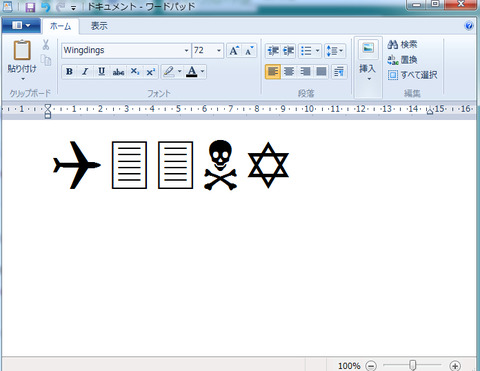Toggle Bold formatting

point(69,71)
